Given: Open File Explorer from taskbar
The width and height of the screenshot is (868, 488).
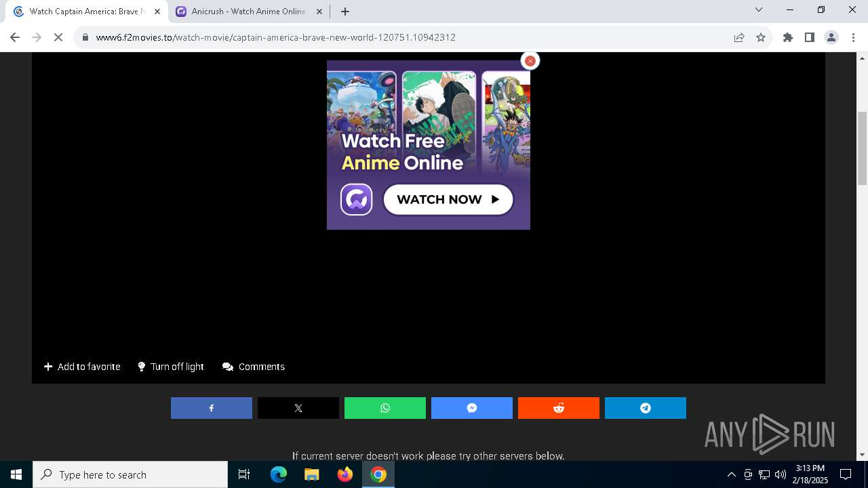Looking at the screenshot, I should coord(312,474).
